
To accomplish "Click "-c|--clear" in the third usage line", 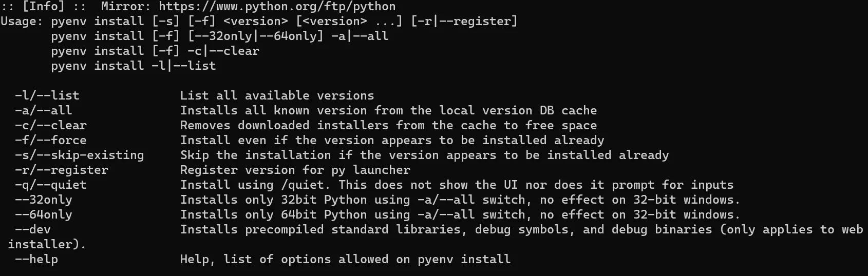I will point(223,51).
